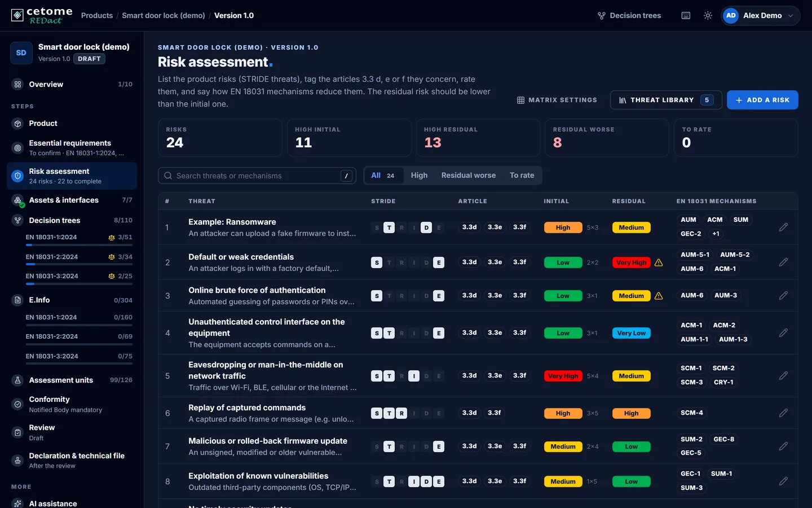
Task: Open risk titled Default or weak credentials
Action: click(x=241, y=257)
